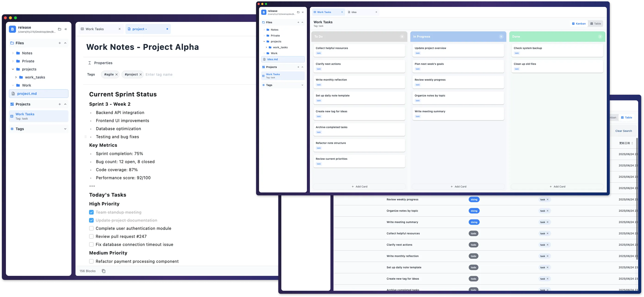The image size is (644, 297).
Task: Expand Tags section in Kanban window sidebar
Action: point(302,85)
